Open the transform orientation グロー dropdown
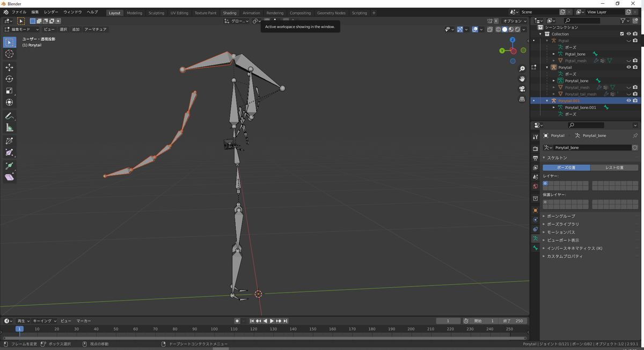The height and width of the screenshot is (350, 644). pyautogui.click(x=237, y=21)
